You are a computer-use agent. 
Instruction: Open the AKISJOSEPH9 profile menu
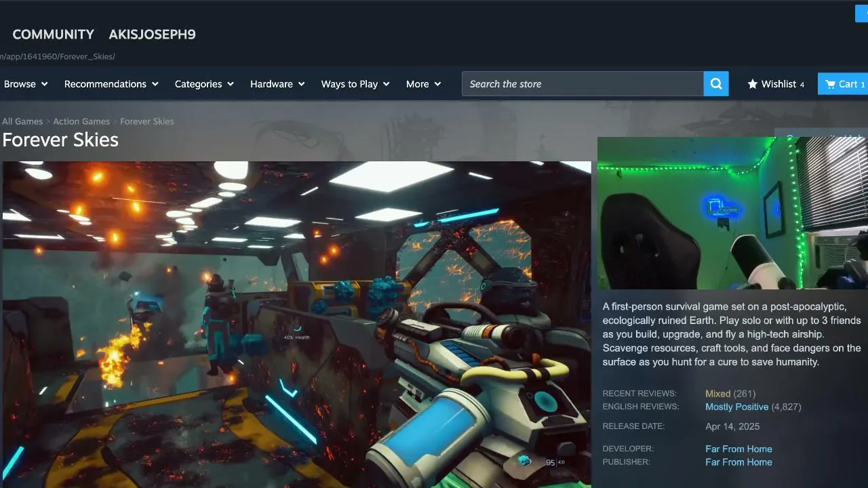pos(153,35)
